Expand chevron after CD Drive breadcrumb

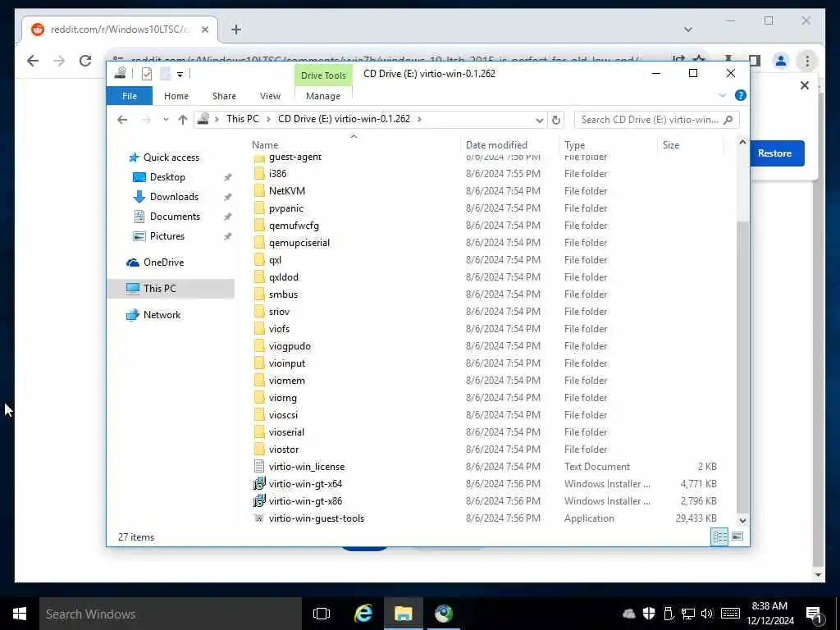pyautogui.click(x=419, y=119)
